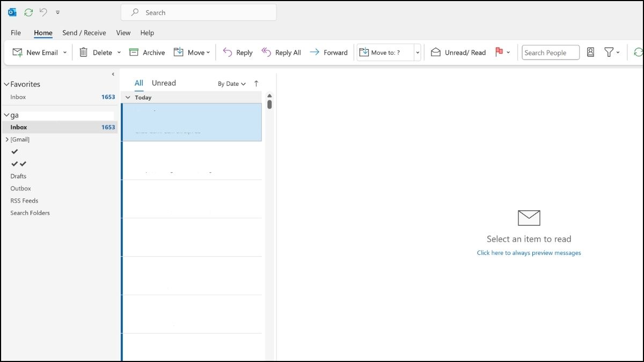This screenshot has width=644, height=362.
Task: Click the New Email envelope icon
Action: [18, 53]
